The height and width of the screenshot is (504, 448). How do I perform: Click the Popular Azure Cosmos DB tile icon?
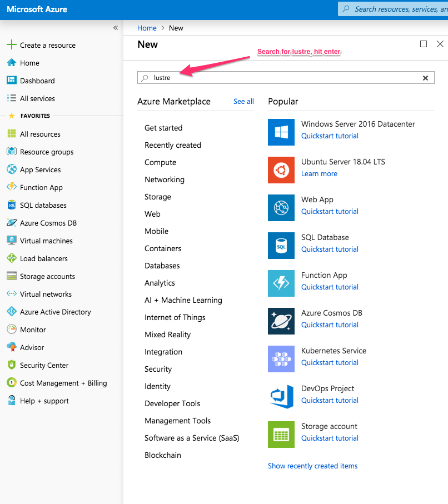tap(281, 321)
